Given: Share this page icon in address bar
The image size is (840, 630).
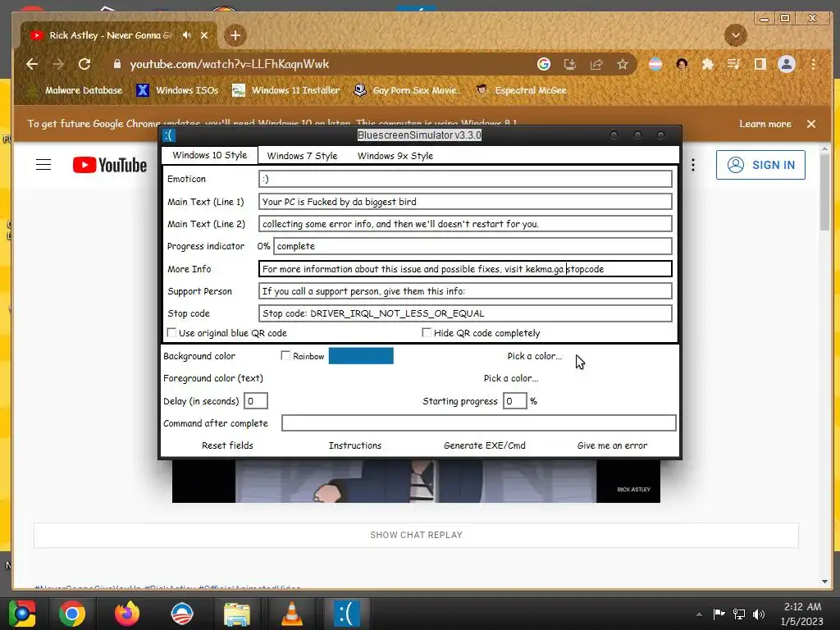Looking at the screenshot, I should point(596,64).
